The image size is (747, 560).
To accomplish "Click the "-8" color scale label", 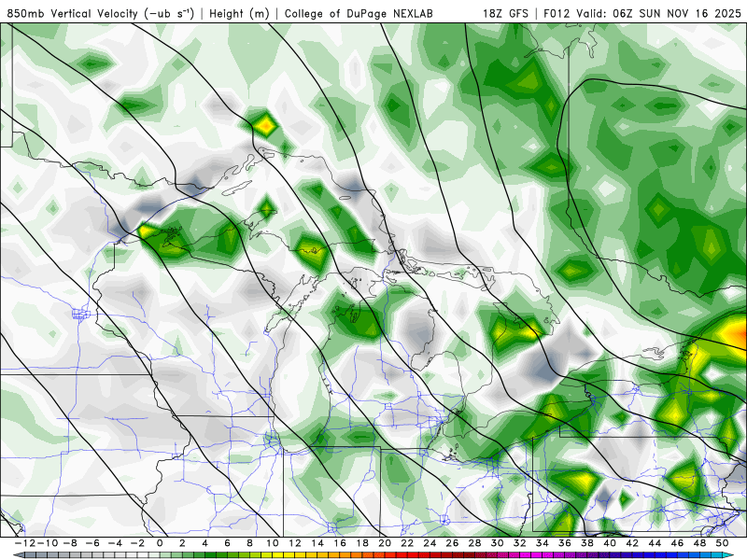I will (71, 543).
